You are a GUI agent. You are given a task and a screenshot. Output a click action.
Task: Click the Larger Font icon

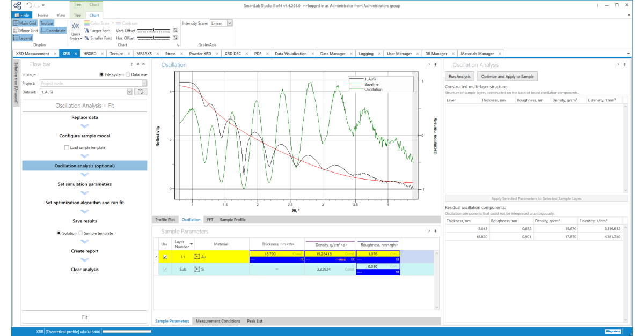[87, 31]
